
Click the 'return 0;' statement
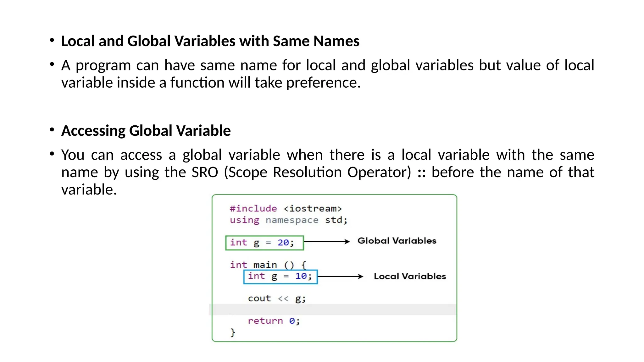(274, 321)
